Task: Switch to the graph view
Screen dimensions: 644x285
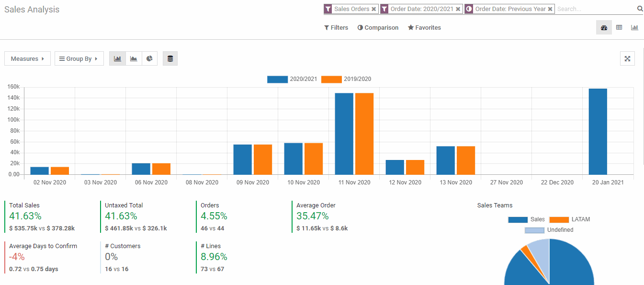Action: coord(634,27)
